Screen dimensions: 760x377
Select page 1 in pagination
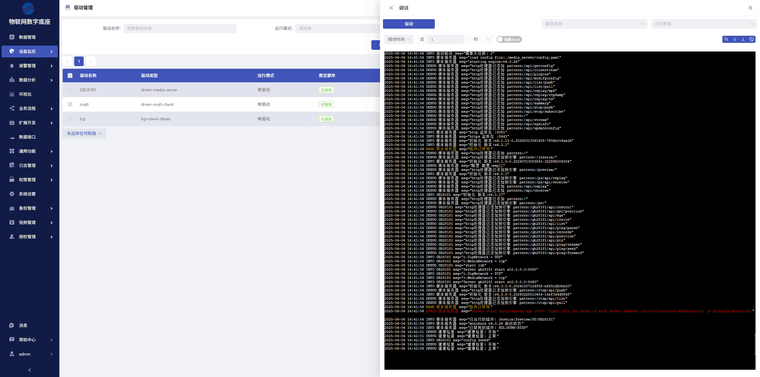[x=79, y=62]
